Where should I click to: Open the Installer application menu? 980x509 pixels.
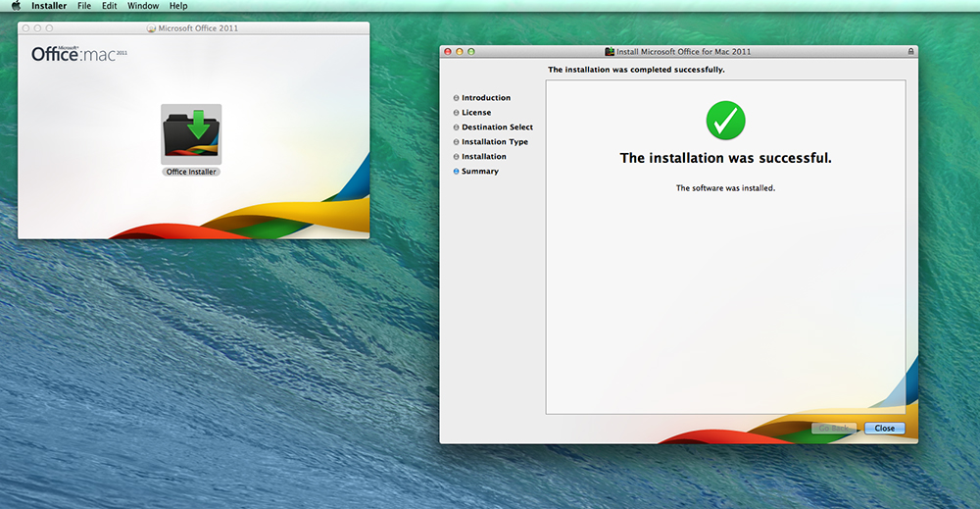pos(49,6)
